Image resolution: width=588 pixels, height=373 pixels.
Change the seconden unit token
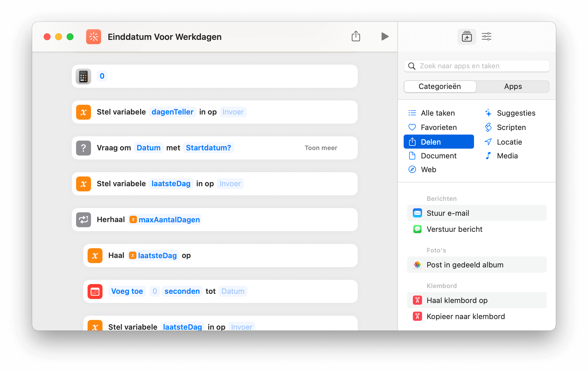click(x=182, y=291)
